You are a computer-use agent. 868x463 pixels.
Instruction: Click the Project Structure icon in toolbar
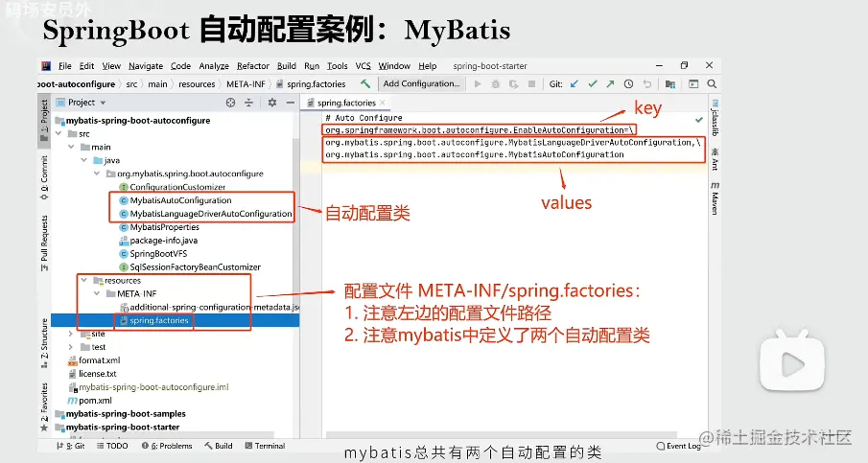[x=669, y=84]
